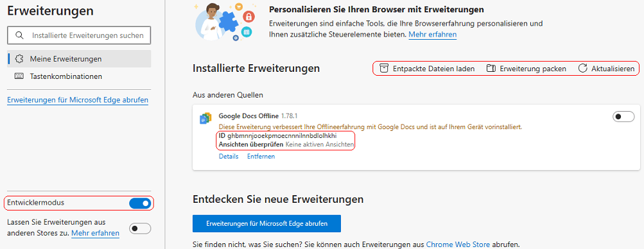Click the Entdecken Sie neue Erweiterungen heading

point(278,200)
